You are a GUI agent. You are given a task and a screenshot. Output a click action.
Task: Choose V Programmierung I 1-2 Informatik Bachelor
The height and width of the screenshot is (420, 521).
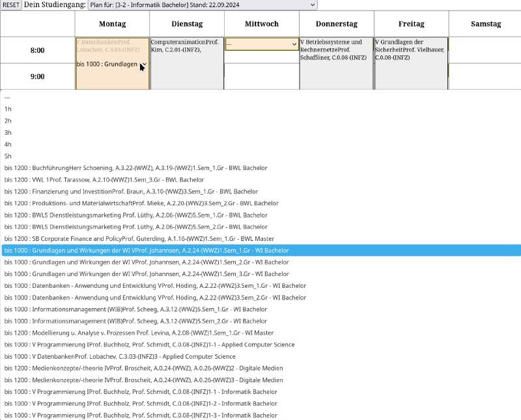pyautogui.click(x=140, y=404)
